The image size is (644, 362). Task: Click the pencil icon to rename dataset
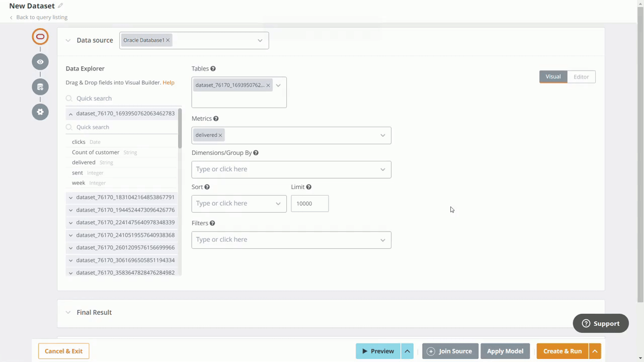point(60,6)
